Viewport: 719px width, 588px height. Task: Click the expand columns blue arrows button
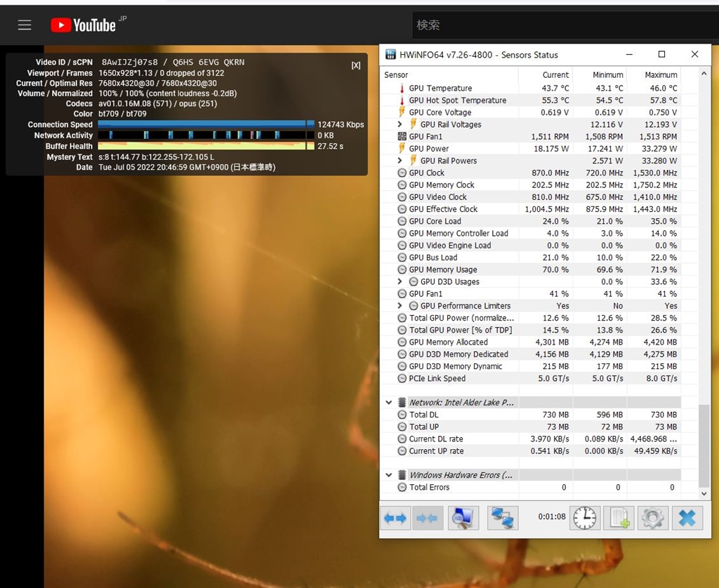click(395, 518)
